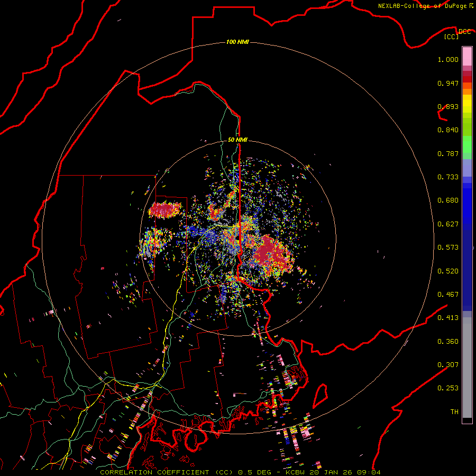Click the pink top segment of color bar
Viewport: 476px width, 476px height.
point(467,56)
